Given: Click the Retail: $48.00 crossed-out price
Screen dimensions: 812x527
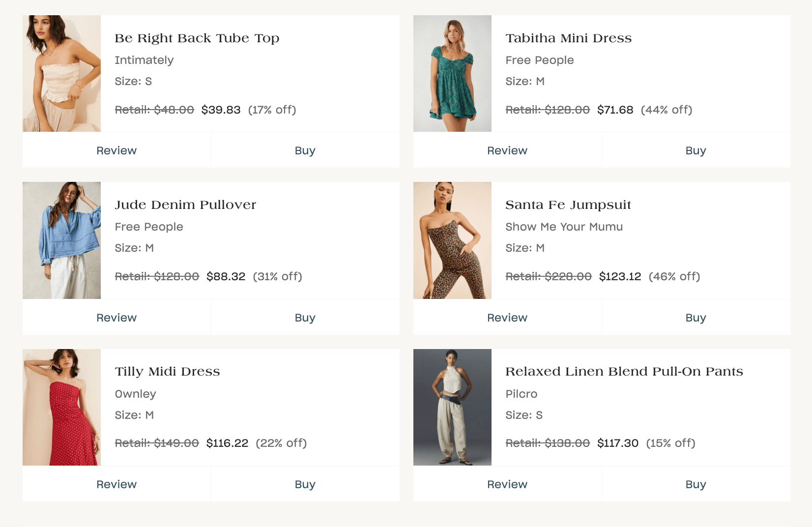Looking at the screenshot, I should pyautogui.click(x=154, y=110).
